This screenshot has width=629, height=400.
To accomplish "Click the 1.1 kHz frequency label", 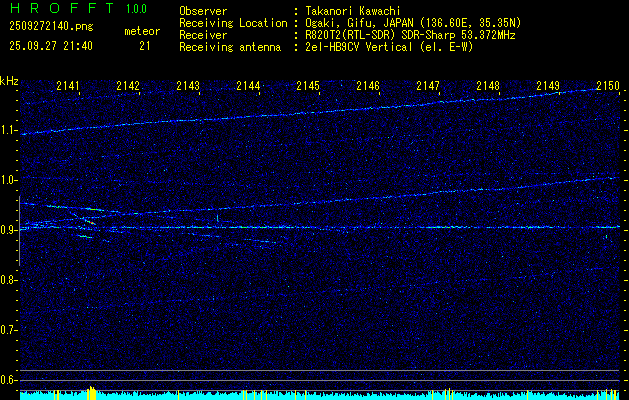I will click(9, 130).
